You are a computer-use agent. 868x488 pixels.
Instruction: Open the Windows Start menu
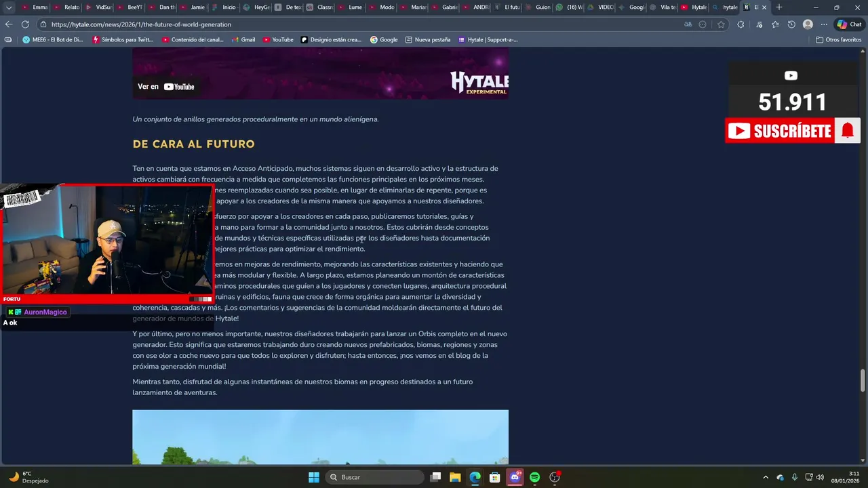314,477
